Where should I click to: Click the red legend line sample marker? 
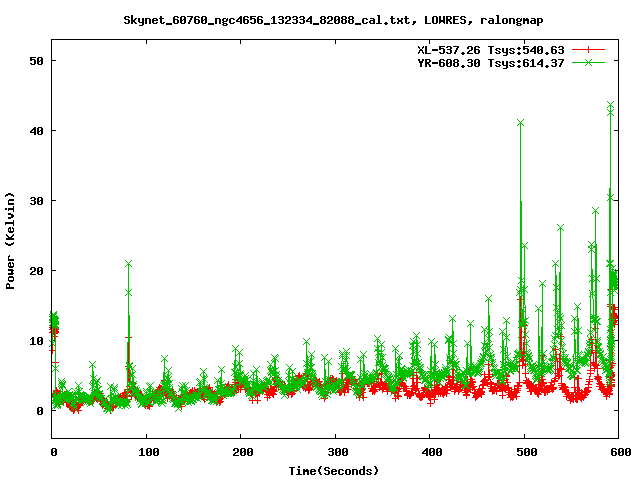click(x=588, y=50)
